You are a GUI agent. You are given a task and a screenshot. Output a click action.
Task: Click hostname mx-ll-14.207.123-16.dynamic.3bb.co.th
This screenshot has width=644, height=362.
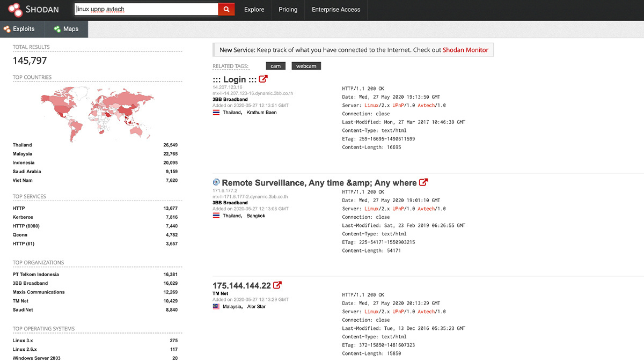pos(253,93)
